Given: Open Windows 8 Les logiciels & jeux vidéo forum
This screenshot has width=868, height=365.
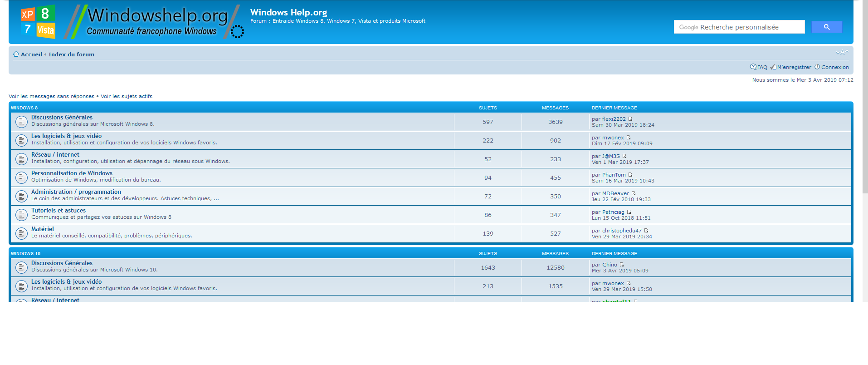Looking at the screenshot, I should [66, 136].
